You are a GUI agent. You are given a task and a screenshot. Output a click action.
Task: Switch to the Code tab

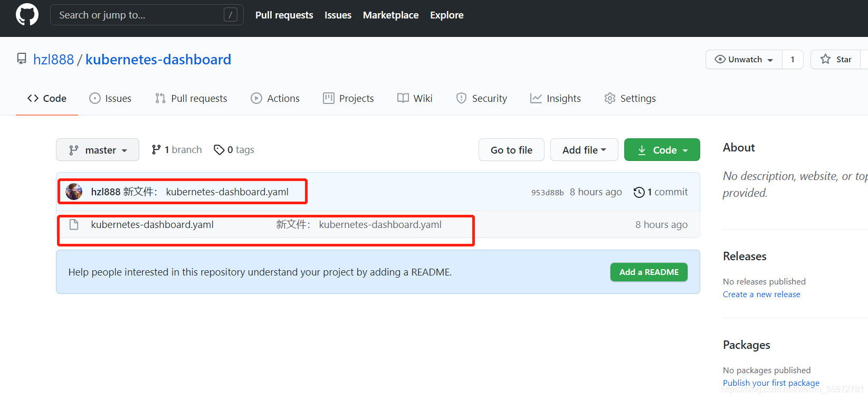(47, 98)
